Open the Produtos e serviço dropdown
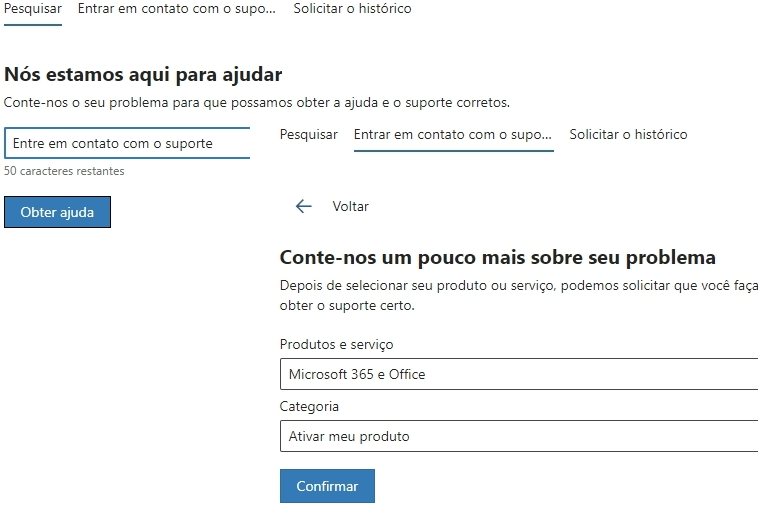760x509 pixels. 519,374
